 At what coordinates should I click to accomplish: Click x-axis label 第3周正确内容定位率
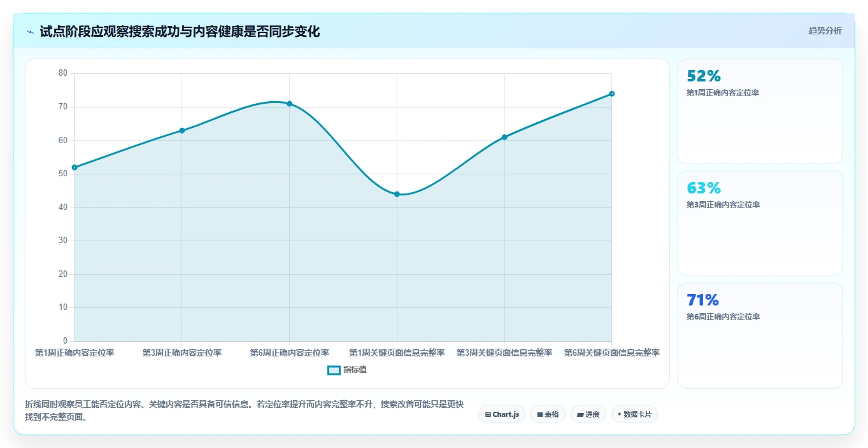click(x=182, y=353)
